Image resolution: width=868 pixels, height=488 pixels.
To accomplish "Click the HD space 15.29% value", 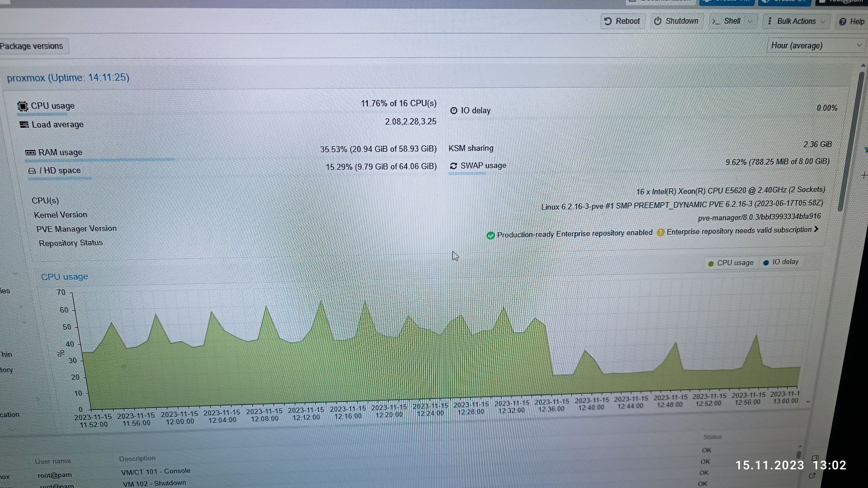I will point(381,167).
